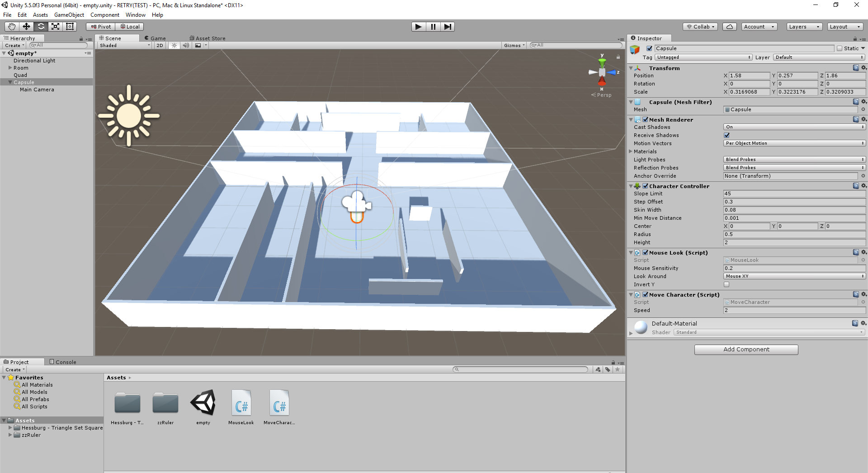Image resolution: width=868 pixels, height=473 pixels.
Task: Open the Component menu
Action: click(x=105, y=15)
